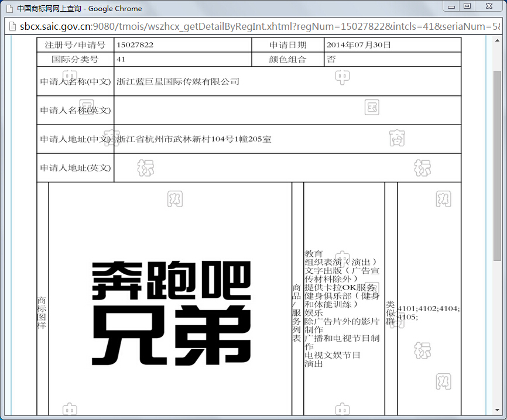Click the 申请人名称(中文) label

point(76,81)
